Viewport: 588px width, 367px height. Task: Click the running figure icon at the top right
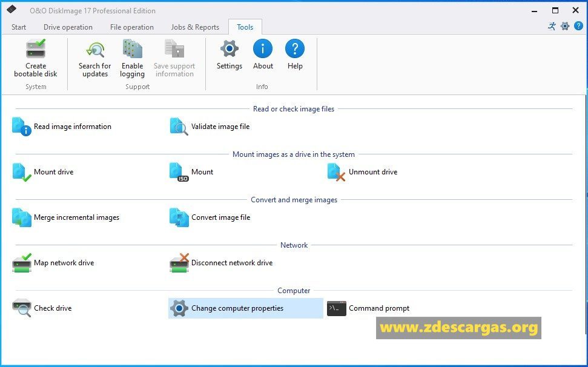[552, 26]
